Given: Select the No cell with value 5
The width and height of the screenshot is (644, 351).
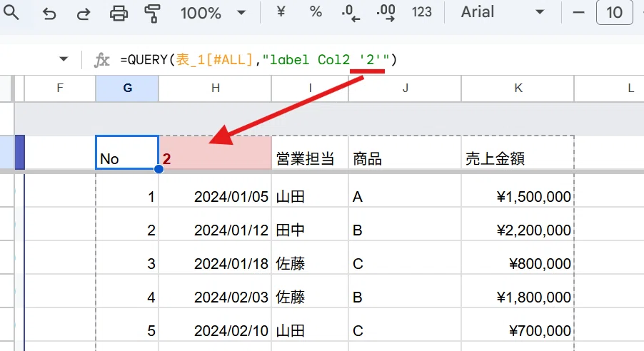Looking at the screenshot, I should 127,325.
